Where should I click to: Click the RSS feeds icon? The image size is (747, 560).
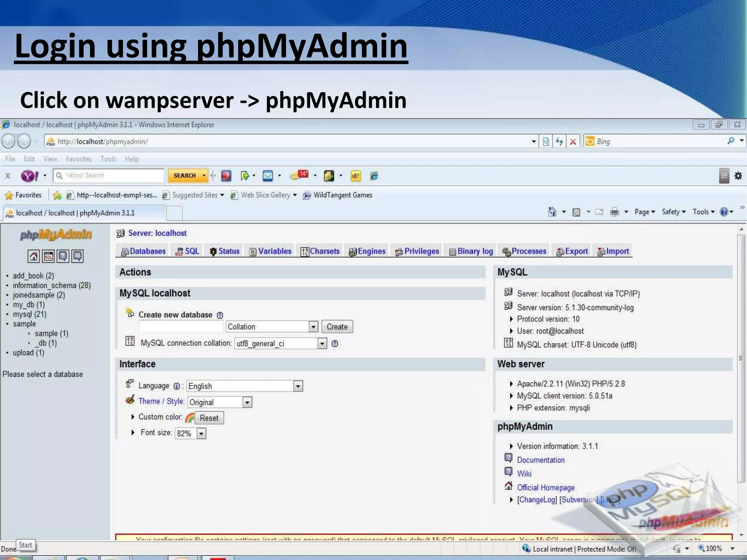[576, 212]
